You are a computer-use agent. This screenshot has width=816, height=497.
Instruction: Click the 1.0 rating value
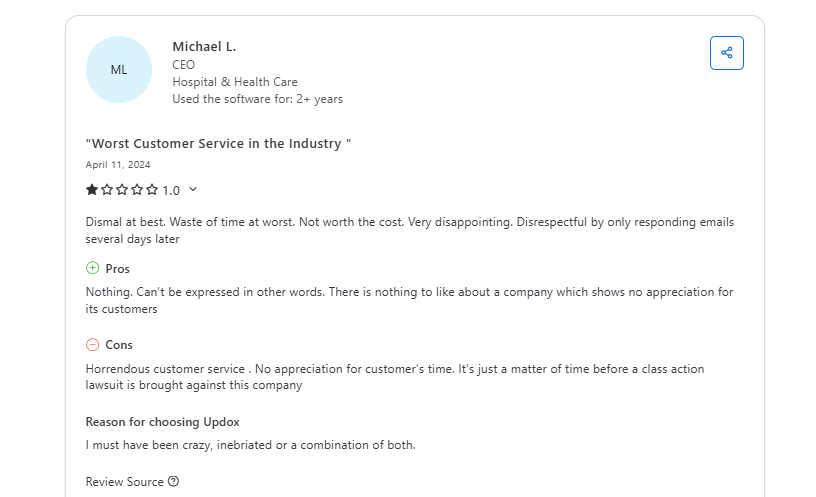coord(171,190)
